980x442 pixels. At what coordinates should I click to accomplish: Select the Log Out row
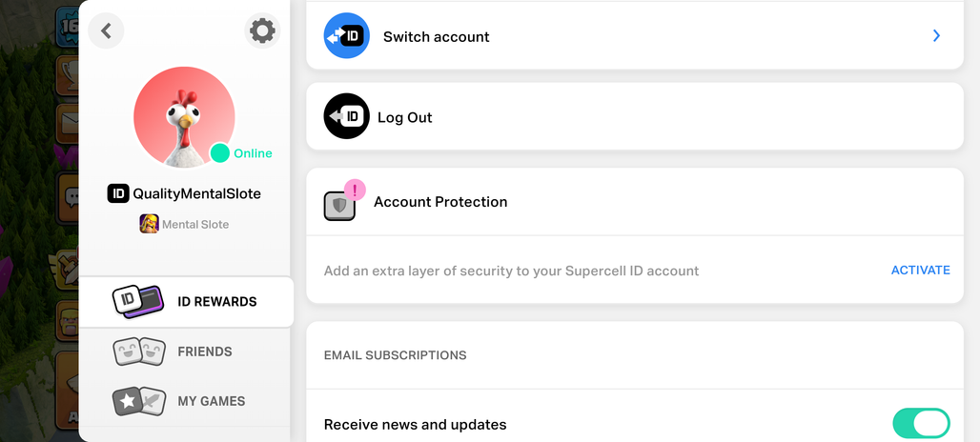point(635,117)
